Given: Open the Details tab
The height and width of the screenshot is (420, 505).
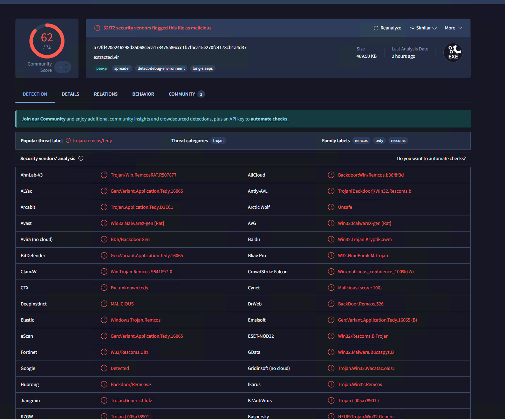Looking at the screenshot, I should tap(70, 94).
